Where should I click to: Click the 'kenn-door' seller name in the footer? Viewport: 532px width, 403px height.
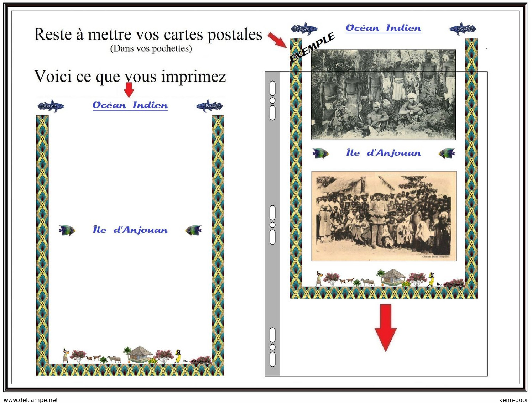[513, 400]
